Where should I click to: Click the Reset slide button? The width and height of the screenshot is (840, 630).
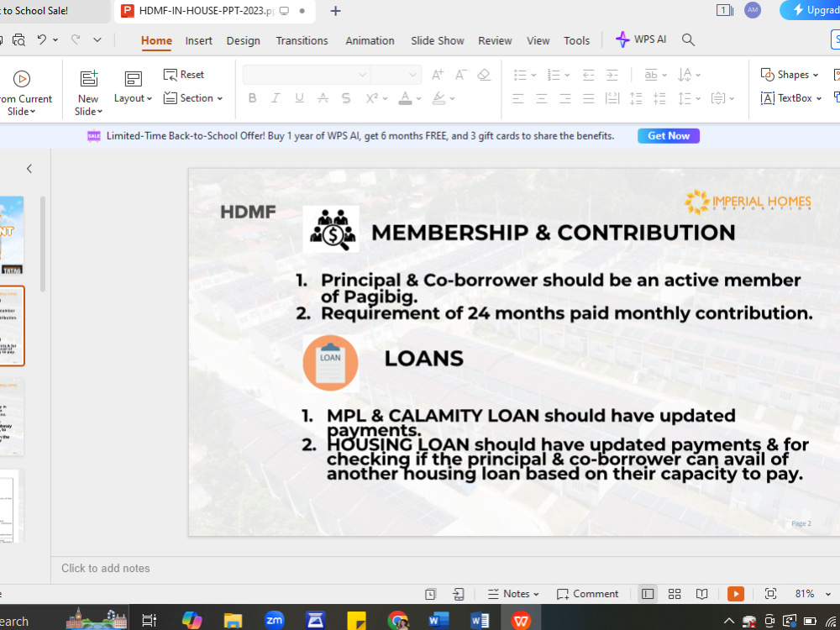tap(184, 75)
